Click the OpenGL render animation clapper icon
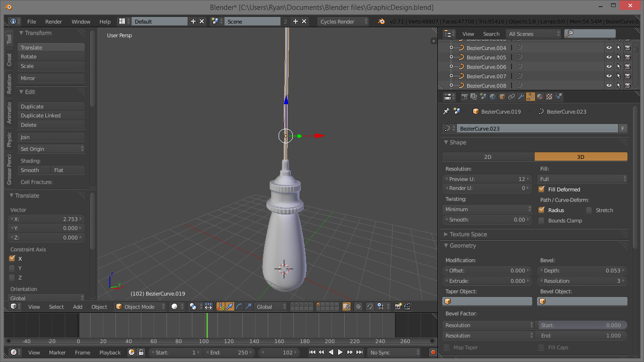Image resolution: width=644 pixels, height=362 pixels. [x=407, y=306]
